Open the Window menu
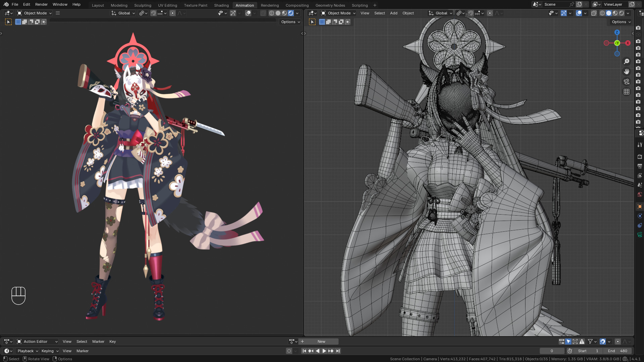 coord(60,4)
